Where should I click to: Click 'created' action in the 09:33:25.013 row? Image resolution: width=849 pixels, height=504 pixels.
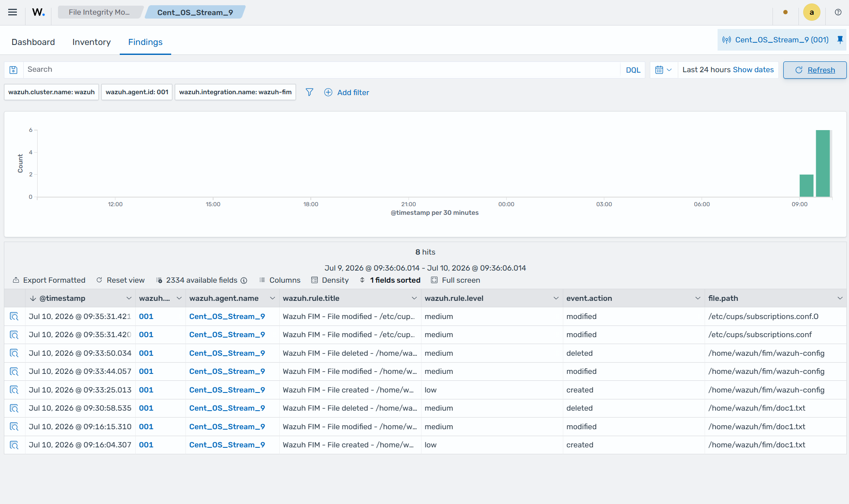click(x=580, y=390)
